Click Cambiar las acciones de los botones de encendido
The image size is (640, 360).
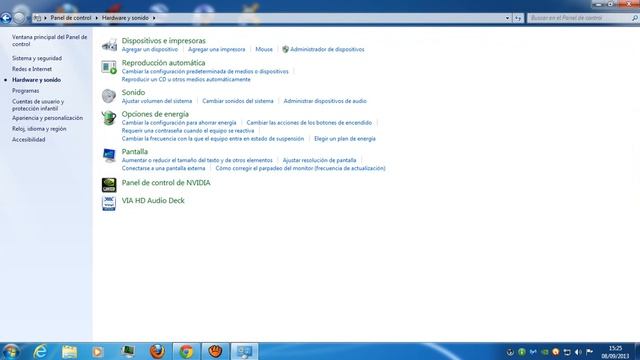pos(309,122)
